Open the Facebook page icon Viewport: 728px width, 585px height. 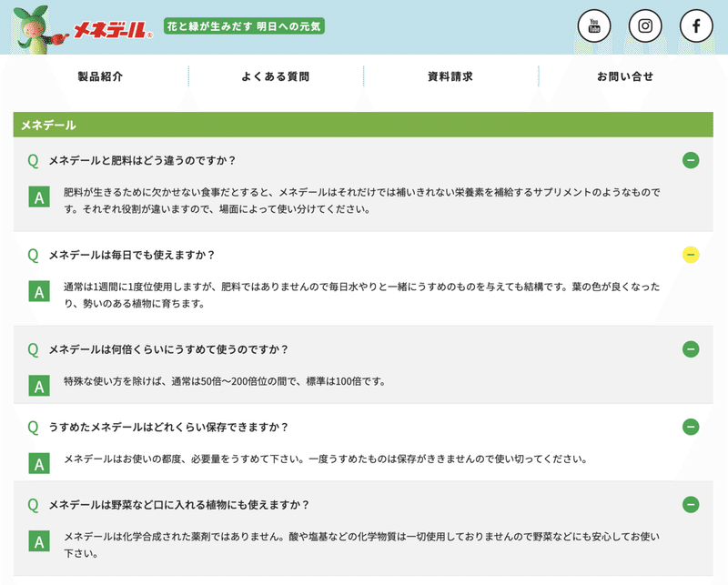coord(696,26)
